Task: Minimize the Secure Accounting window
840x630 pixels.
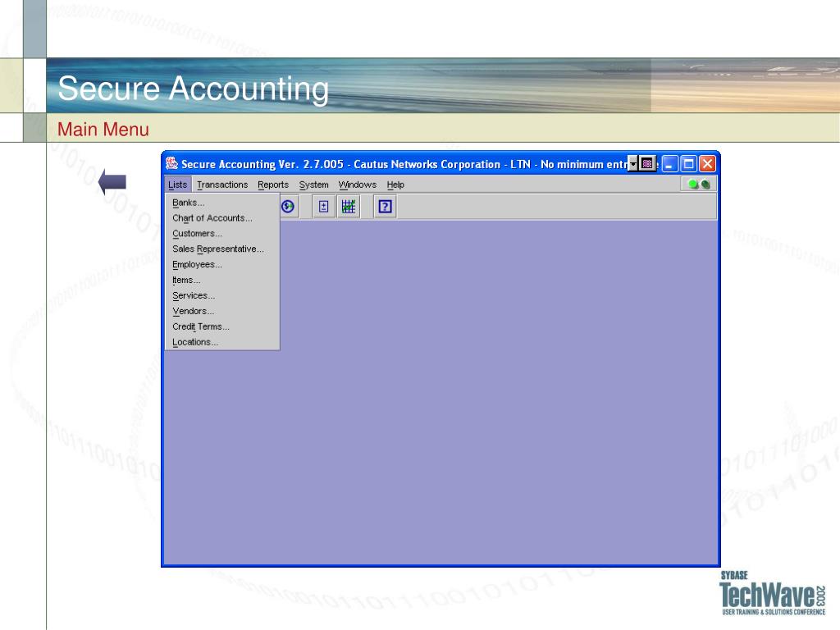Action: pyautogui.click(x=669, y=164)
